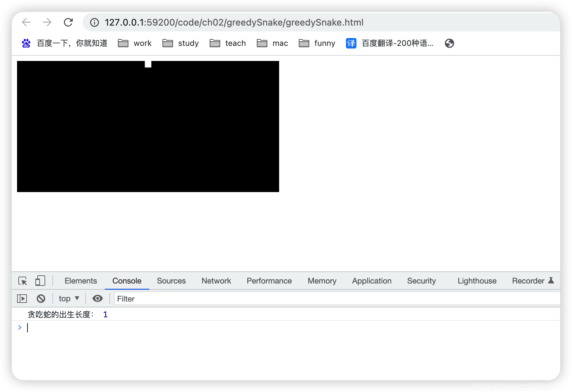Switch to the Sources tab

click(x=171, y=281)
